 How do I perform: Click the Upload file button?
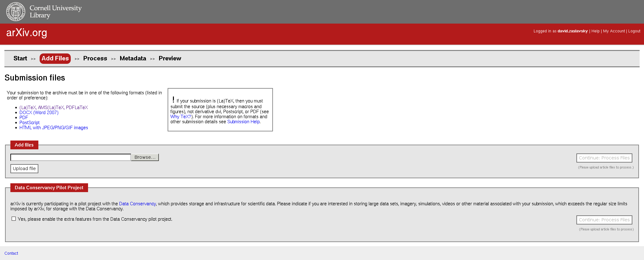pos(24,169)
